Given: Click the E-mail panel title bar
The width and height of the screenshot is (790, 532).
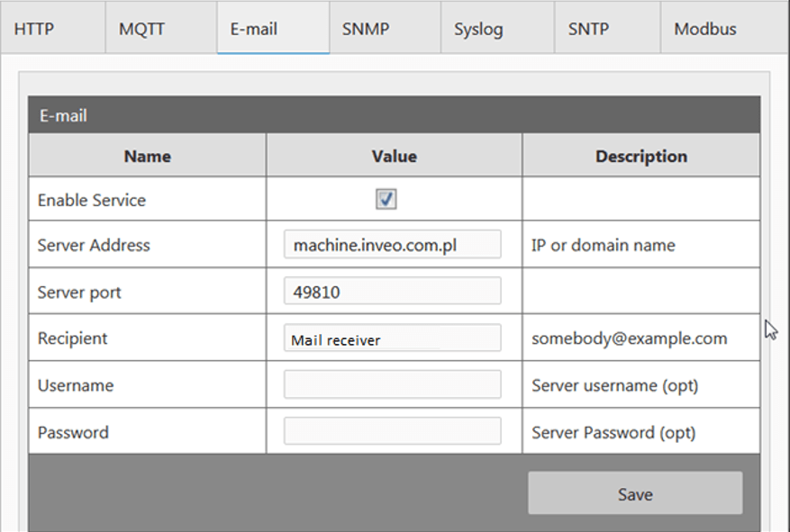Looking at the screenshot, I should tap(394, 115).
